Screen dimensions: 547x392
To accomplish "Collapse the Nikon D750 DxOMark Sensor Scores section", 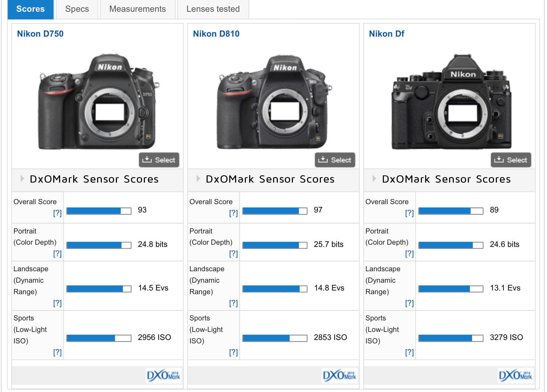I will (x=22, y=179).
